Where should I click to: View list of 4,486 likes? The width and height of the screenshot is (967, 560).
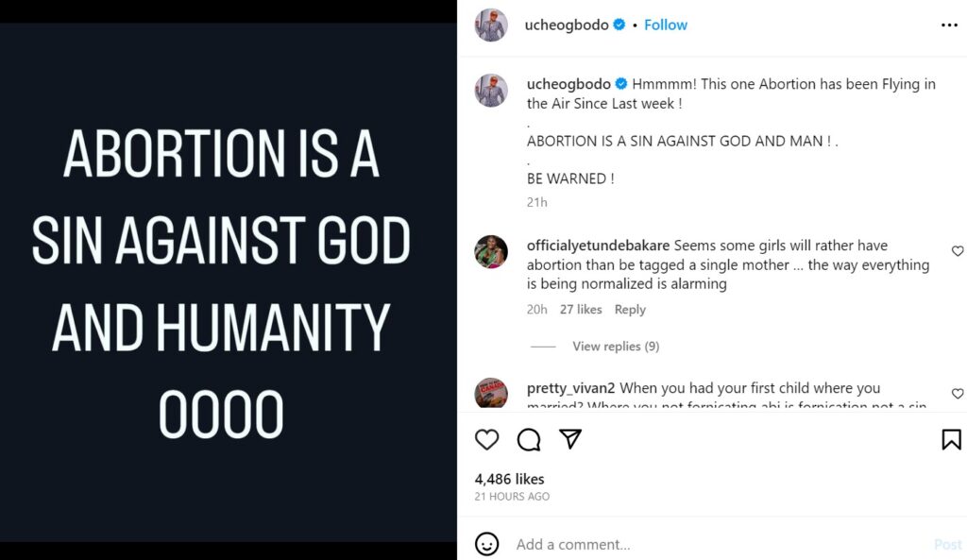coord(509,479)
